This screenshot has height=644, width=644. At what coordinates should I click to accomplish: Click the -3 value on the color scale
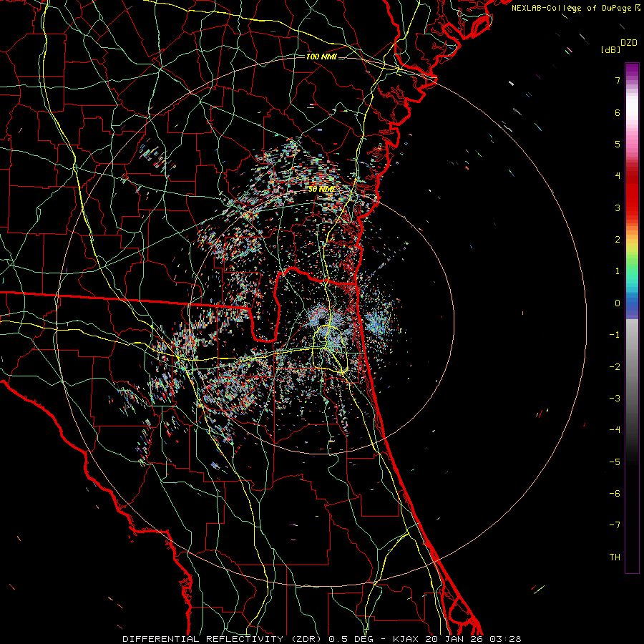pyautogui.click(x=615, y=399)
